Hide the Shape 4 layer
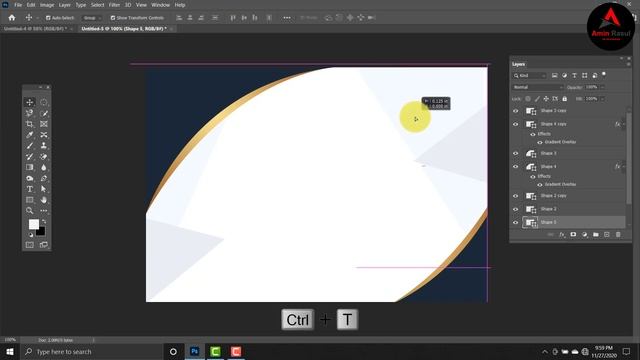 click(x=516, y=167)
